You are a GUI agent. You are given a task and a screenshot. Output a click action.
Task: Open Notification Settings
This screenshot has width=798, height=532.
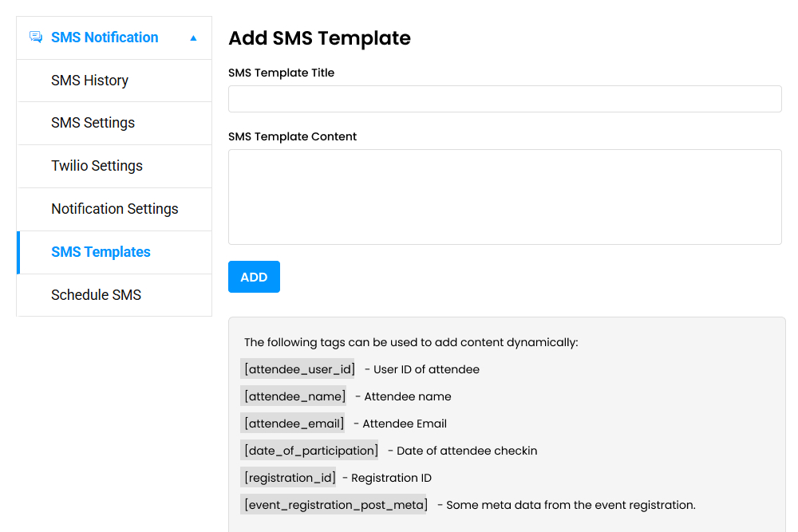pos(114,209)
